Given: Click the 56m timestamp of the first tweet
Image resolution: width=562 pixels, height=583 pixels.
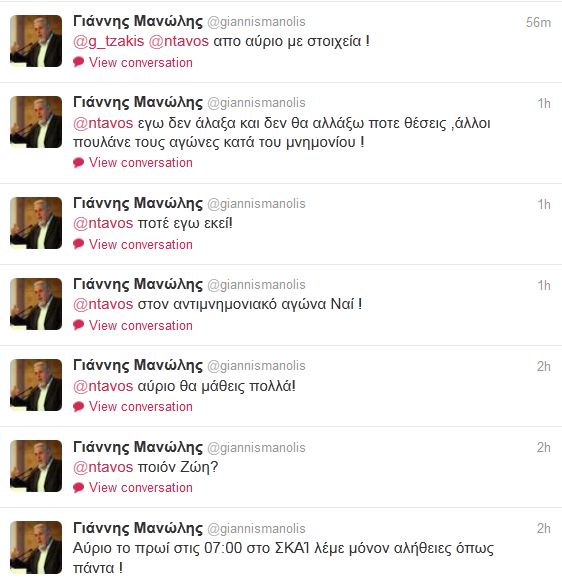Looking at the screenshot, I should click(x=538, y=22).
